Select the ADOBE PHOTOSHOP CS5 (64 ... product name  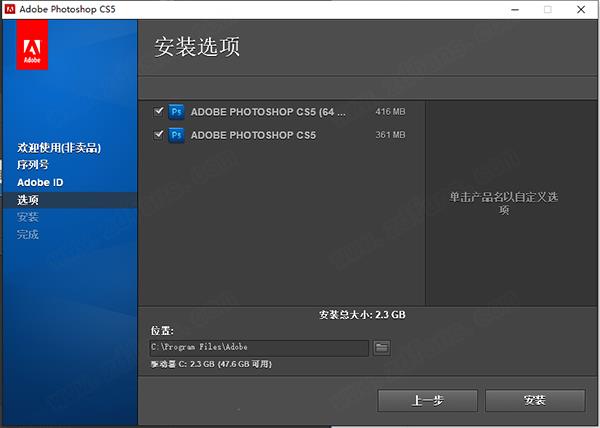pyautogui.click(x=268, y=112)
